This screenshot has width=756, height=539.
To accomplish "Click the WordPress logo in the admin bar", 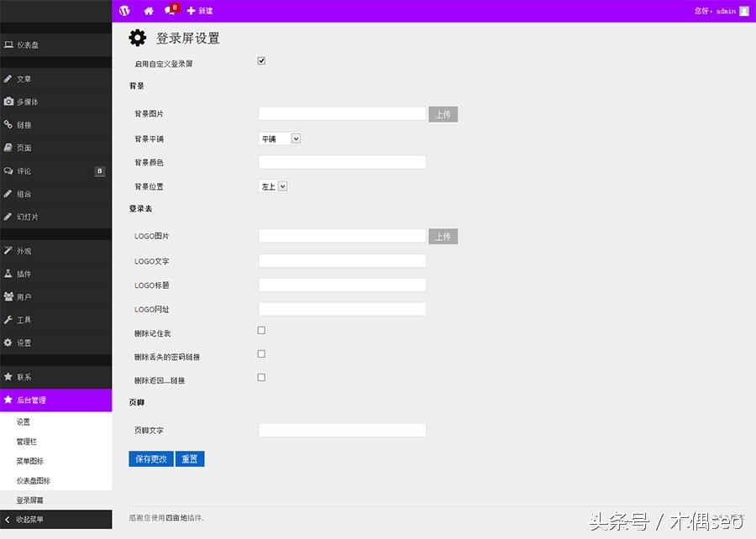I will 124,11.
